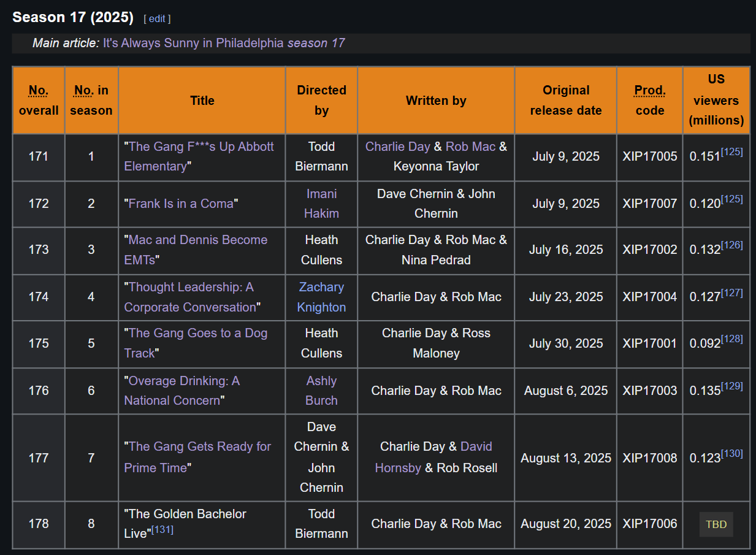Viewport: 756px width, 555px height.
Task: Open citation [130] reference
Action: pos(732,453)
